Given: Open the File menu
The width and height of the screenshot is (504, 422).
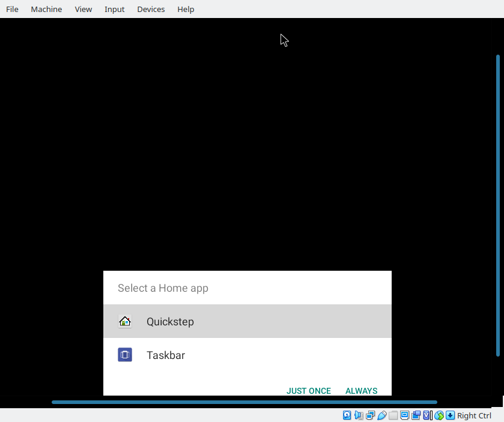Looking at the screenshot, I should [12, 10].
